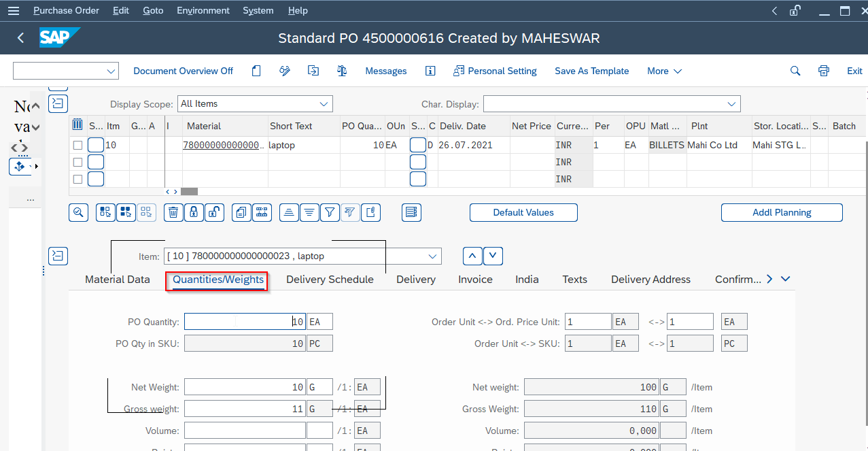Viewport: 868px width, 451px height.
Task: Switch to the Invoice tab
Action: (x=475, y=280)
